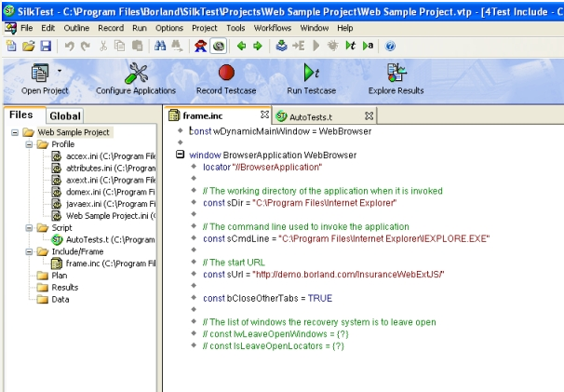Click the Find Next binoculars icon

(x=177, y=46)
